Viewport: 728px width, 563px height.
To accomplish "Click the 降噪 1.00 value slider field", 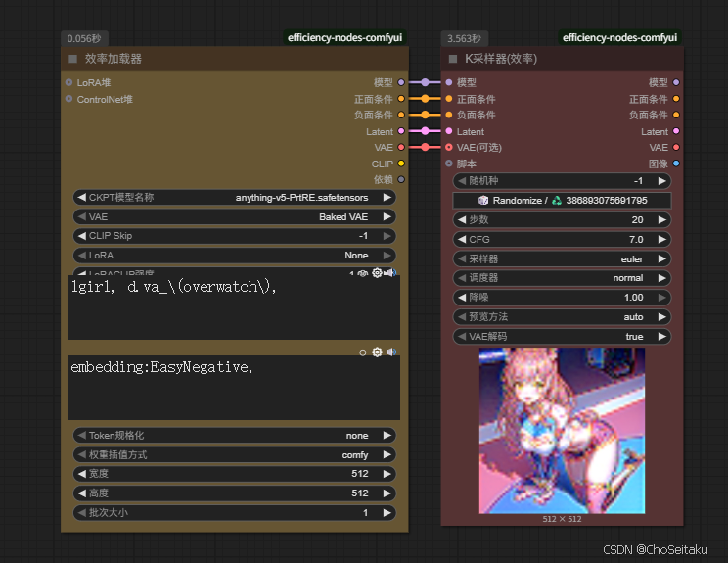I will (x=562, y=298).
